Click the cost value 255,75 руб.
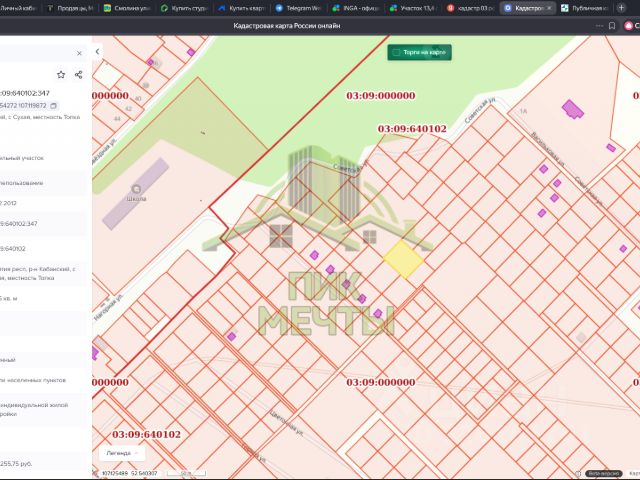 (16, 464)
